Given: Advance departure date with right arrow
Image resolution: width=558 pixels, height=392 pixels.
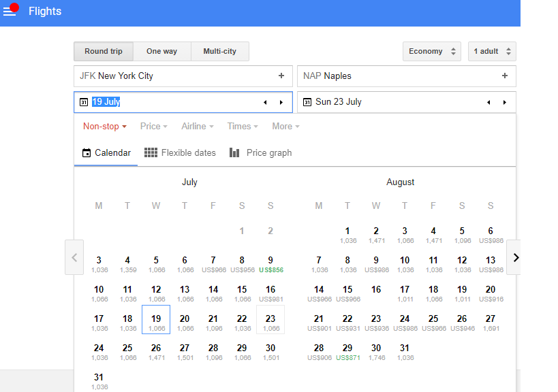Looking at the screenshot, I should (281, 102).
